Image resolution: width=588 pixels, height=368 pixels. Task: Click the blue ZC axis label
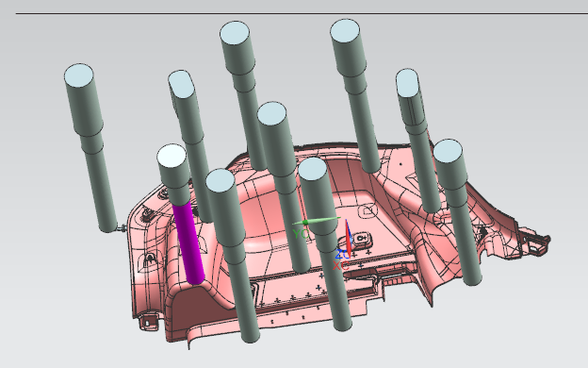[342, 255]
